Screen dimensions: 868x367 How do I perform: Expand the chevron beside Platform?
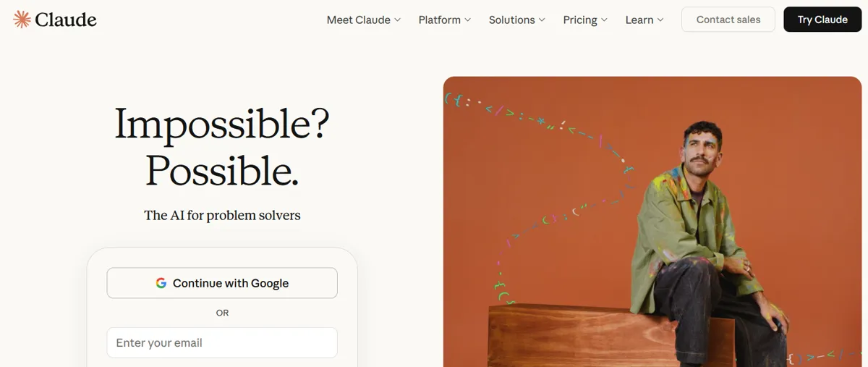(467, 20)
